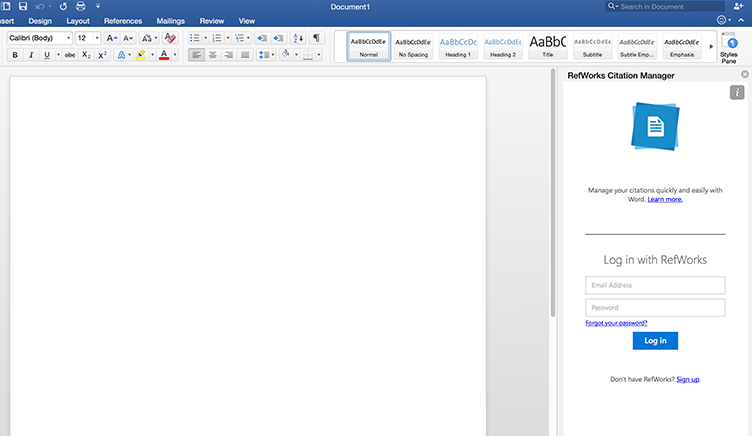This screenshot has width=752, height=436.
Task: Toggle Underline formatting
Action: point(47,55)
